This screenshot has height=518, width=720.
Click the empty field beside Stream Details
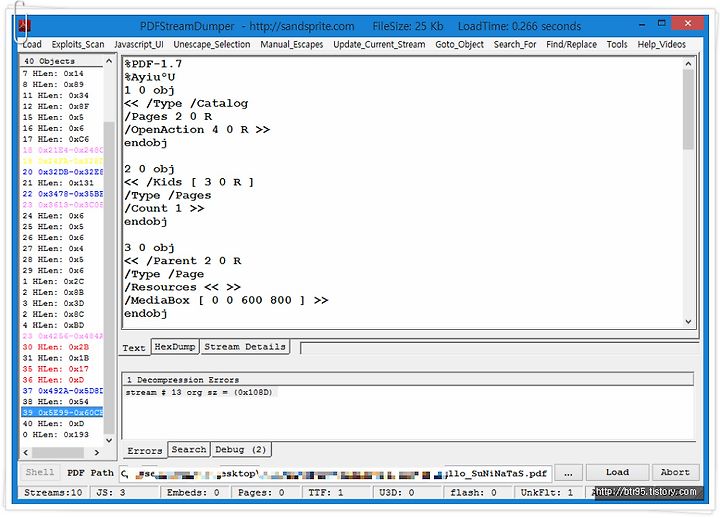point(499,349)
